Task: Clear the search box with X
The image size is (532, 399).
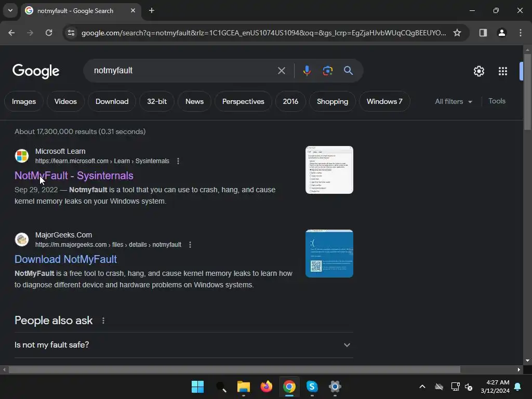Action: [281, 71]
